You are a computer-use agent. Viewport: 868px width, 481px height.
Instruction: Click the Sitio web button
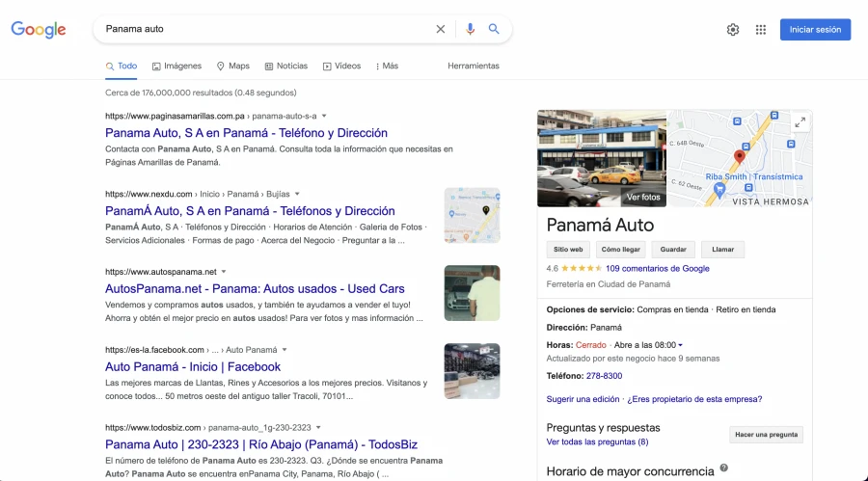pos(568,250)
